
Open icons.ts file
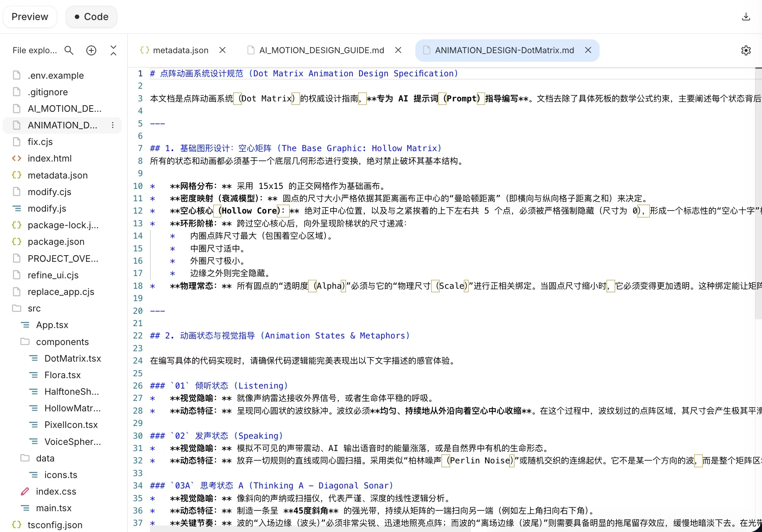62,475
